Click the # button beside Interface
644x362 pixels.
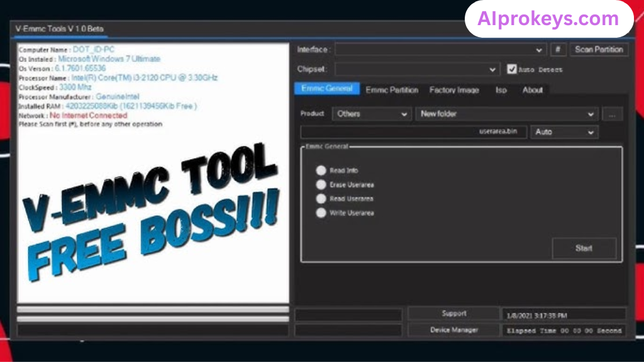click(x=558, y=50)
